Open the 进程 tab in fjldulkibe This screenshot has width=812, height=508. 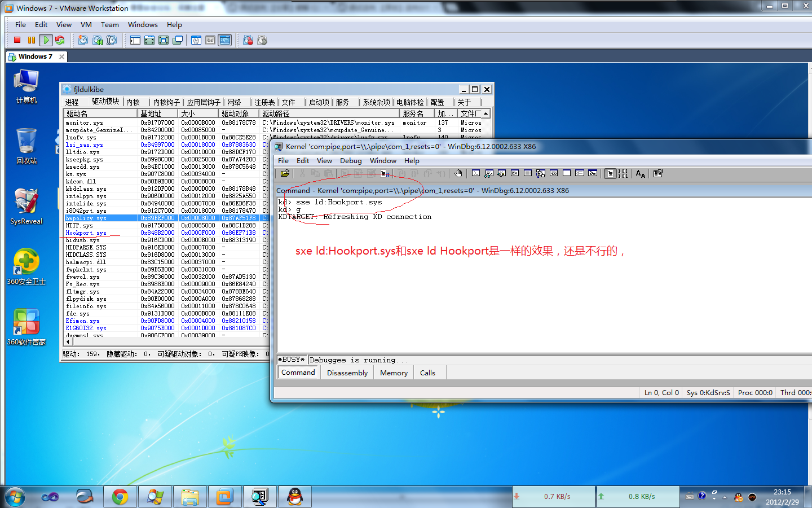[x=72, y=102]
